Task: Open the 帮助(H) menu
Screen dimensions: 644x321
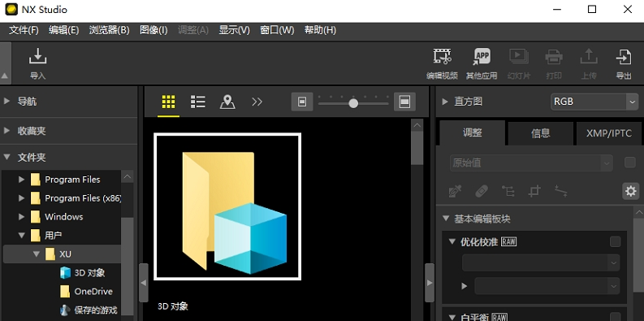Action: click(x=320, y=30)
